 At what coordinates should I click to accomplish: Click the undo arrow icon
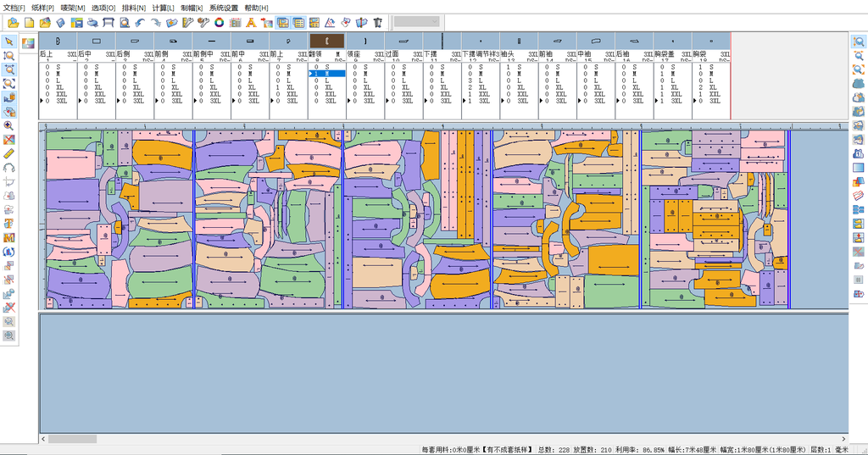click(141, 22)
